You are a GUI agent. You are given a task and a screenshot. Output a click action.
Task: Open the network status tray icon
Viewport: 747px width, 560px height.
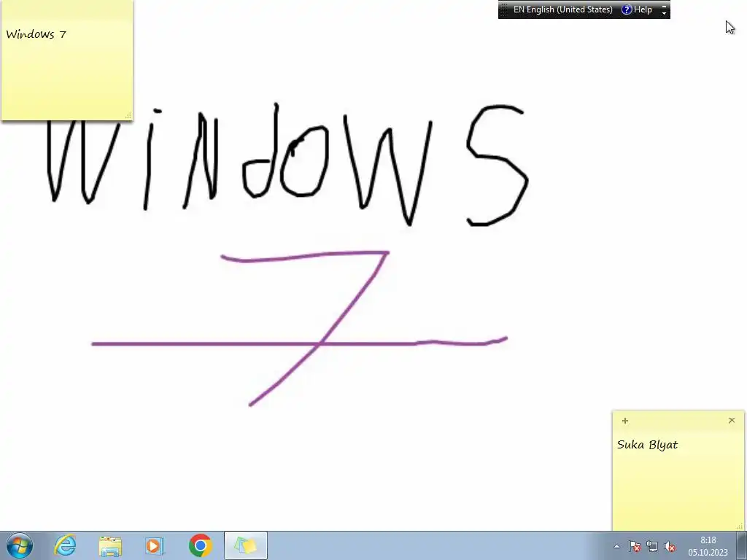click(651, 546)
